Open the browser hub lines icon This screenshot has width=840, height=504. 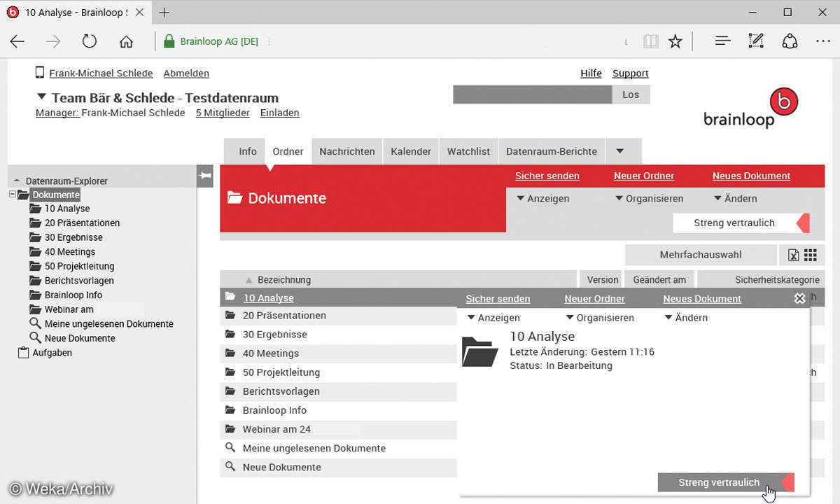tap(723, 41)
